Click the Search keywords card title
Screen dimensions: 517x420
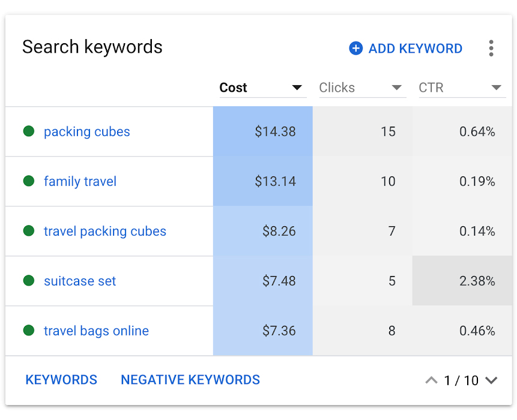click(92, 47)
